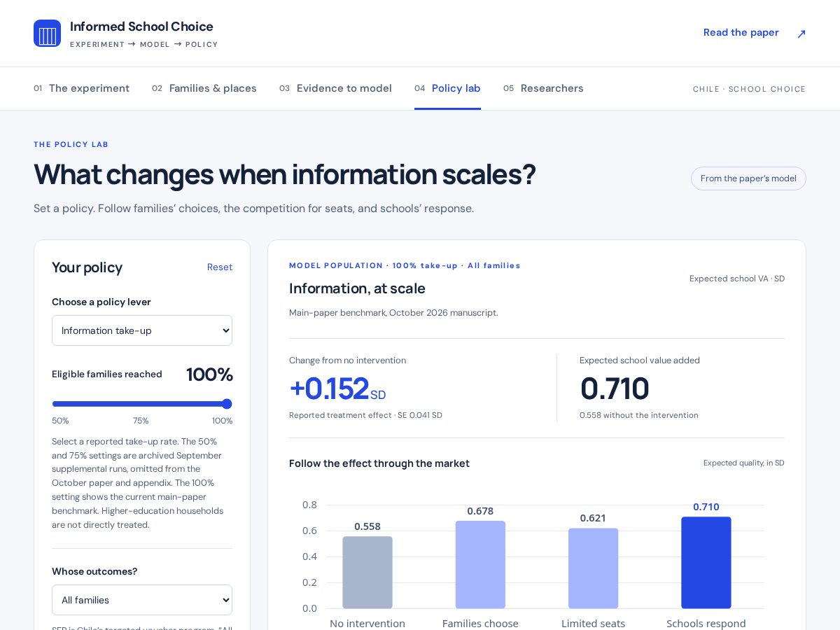
Task: Click the 0.621 label above Limited seats
Action: (593, 518)
